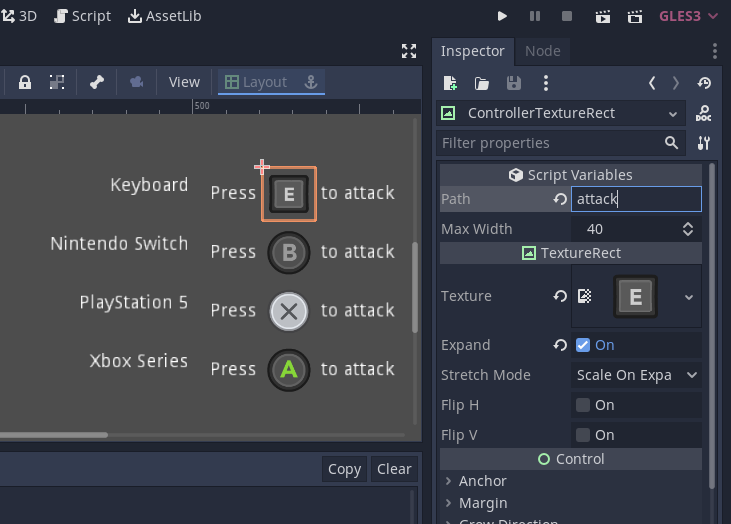The image size is (731, 524).
Task: Click the Inspector panel vertical scrollbar
Action: coord(712,326)
